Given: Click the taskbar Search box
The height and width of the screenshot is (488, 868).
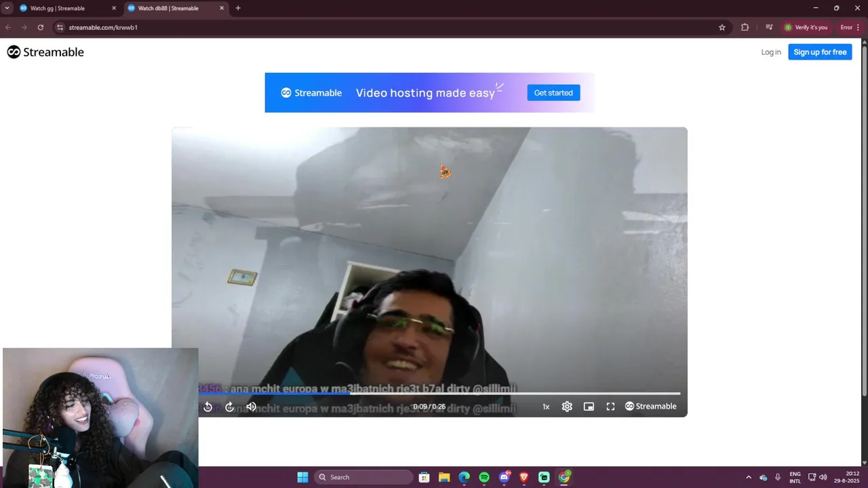Looking at the screenshot, I should click(364, 477).
